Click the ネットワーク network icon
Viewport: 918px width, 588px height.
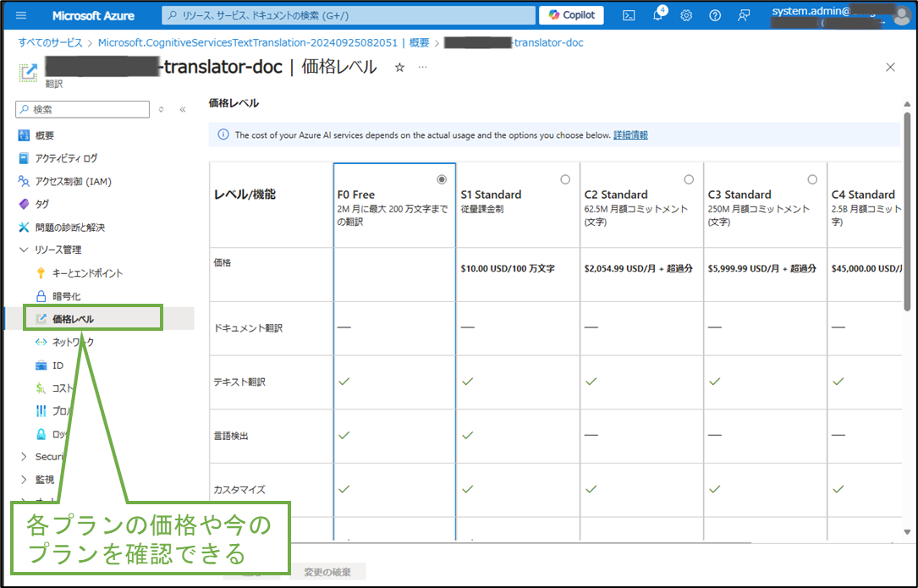pyautogui.click(x=41, y=342)
